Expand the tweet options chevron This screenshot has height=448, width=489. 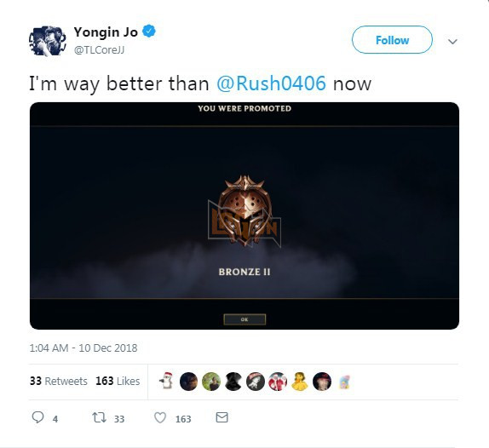pos(452,41)
